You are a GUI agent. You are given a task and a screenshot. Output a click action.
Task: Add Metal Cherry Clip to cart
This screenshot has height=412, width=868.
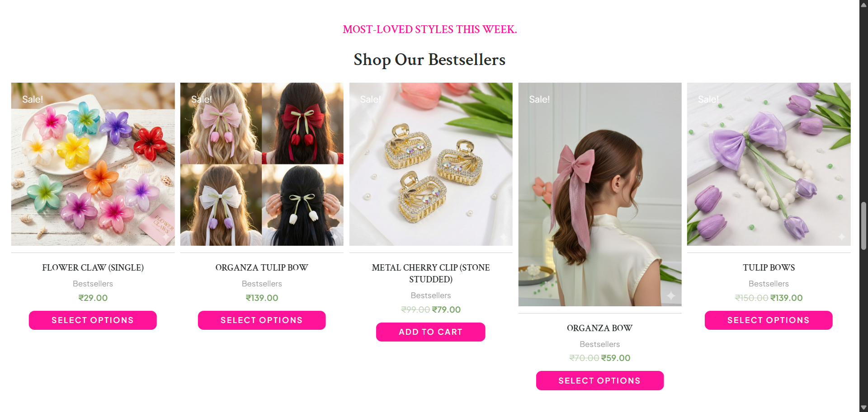coord(431,332)
